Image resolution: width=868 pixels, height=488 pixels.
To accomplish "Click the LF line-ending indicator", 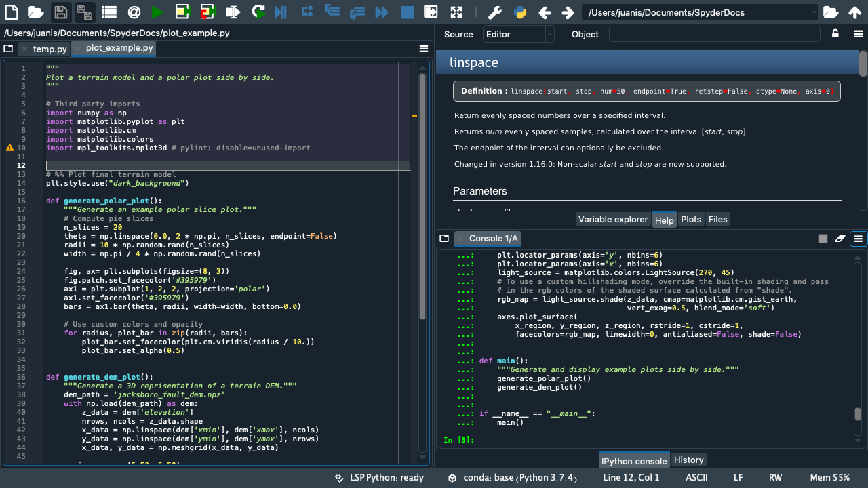I will click(x=738, y=478).
